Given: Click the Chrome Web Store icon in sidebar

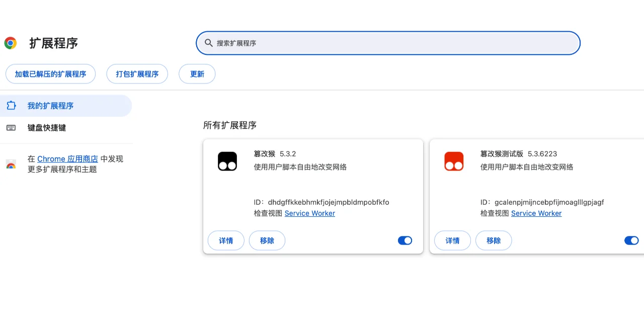Looking at the screenshot, I should coord(11,164).
